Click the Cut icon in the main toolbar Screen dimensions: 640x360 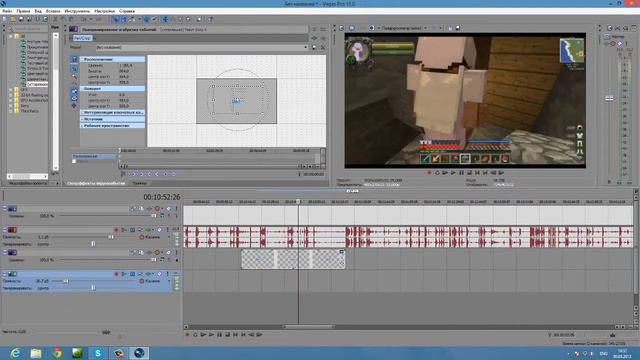(x=56, y=19)
